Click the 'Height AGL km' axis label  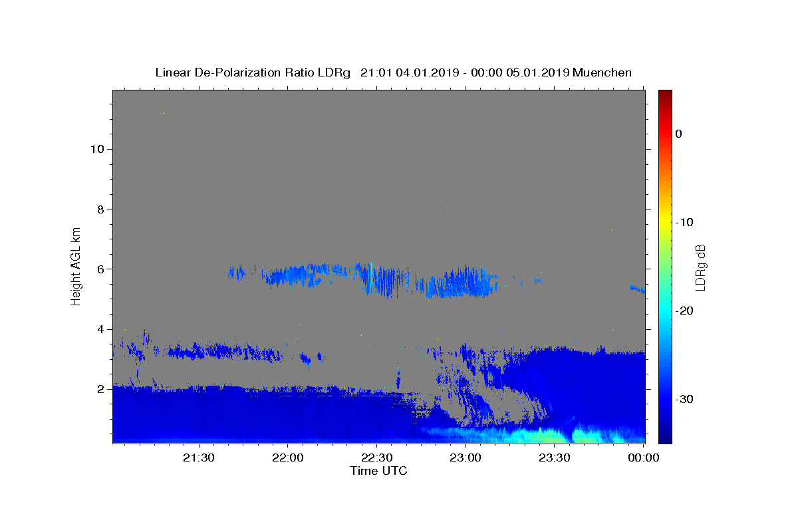click(x=76, y=266)
